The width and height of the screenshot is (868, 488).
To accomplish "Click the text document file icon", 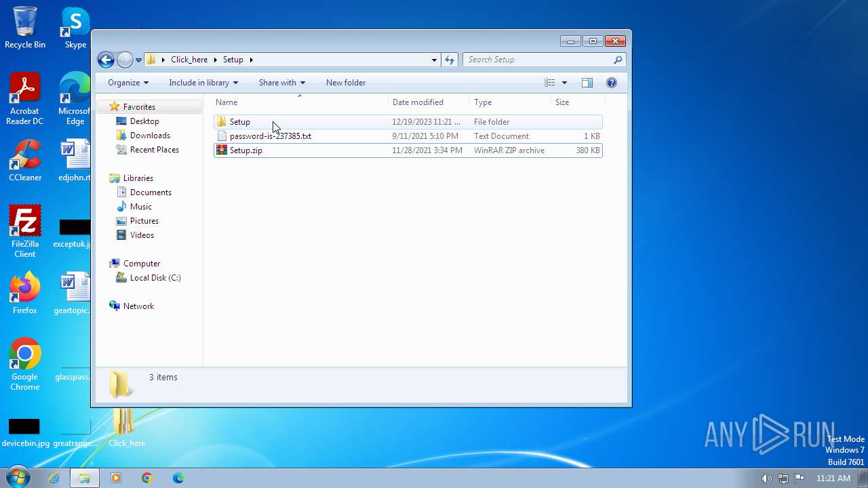I will (222, 136).
